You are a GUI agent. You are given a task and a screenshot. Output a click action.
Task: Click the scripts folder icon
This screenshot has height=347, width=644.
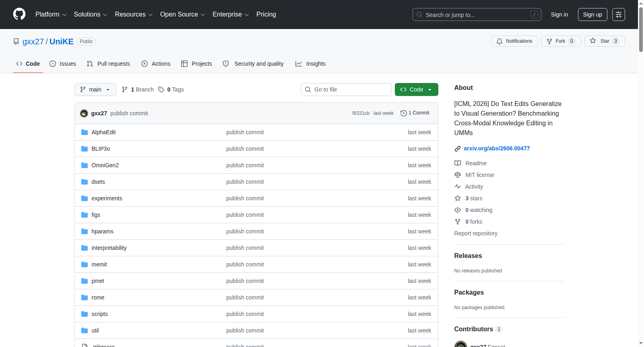(85, 314)
